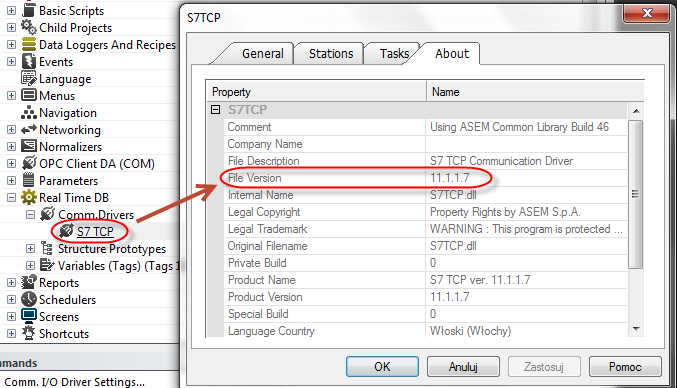This screenshot has width=677, height=388.
Task: Expand the Basic Scripts node
Action: [12, 10]
